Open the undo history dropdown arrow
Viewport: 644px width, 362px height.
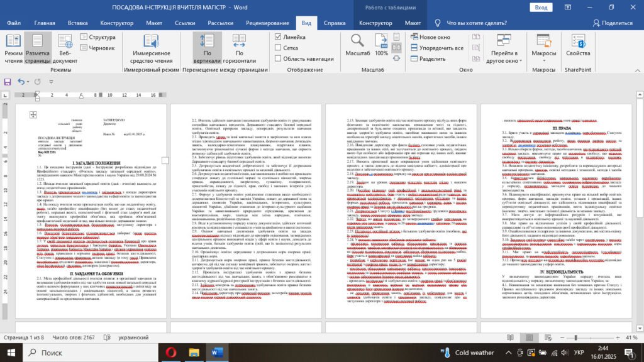click(28, 82)
